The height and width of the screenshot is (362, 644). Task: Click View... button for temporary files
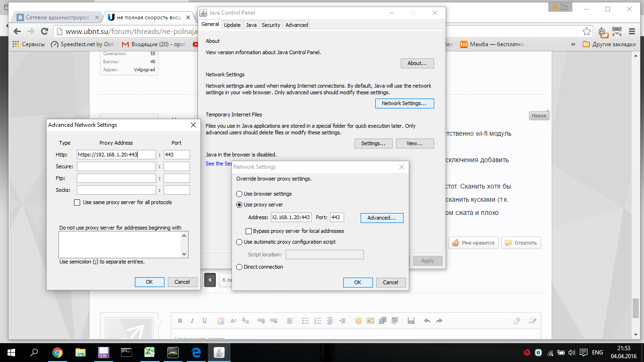click(415, 143)
